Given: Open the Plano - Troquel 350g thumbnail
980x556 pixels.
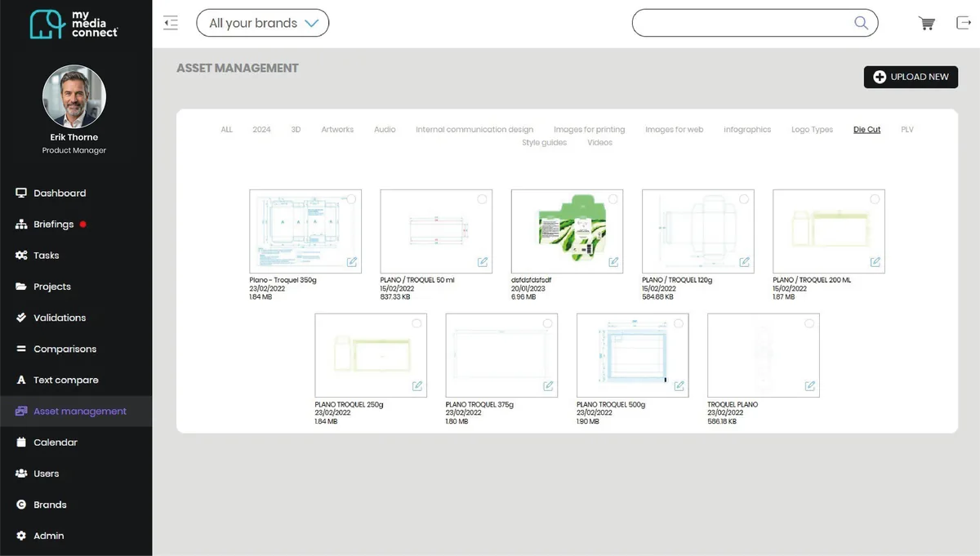Looking at the screenshot, I should coord(305,231).
